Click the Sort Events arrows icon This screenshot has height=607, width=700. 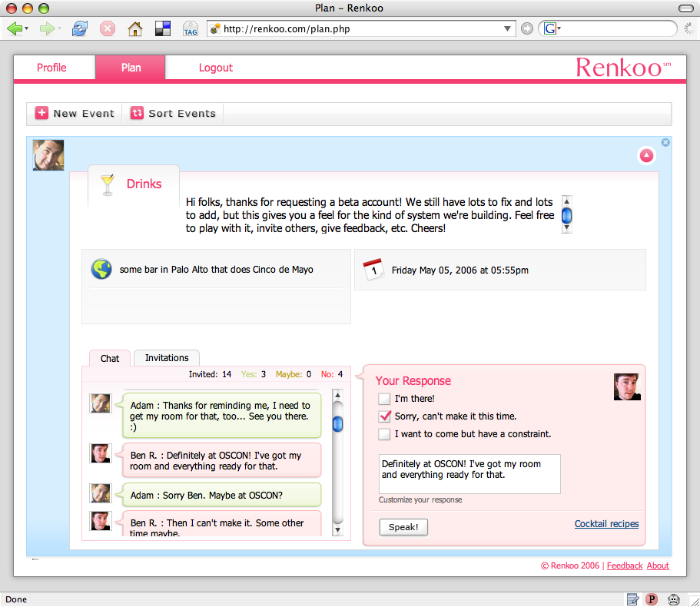tap(137, 113)
